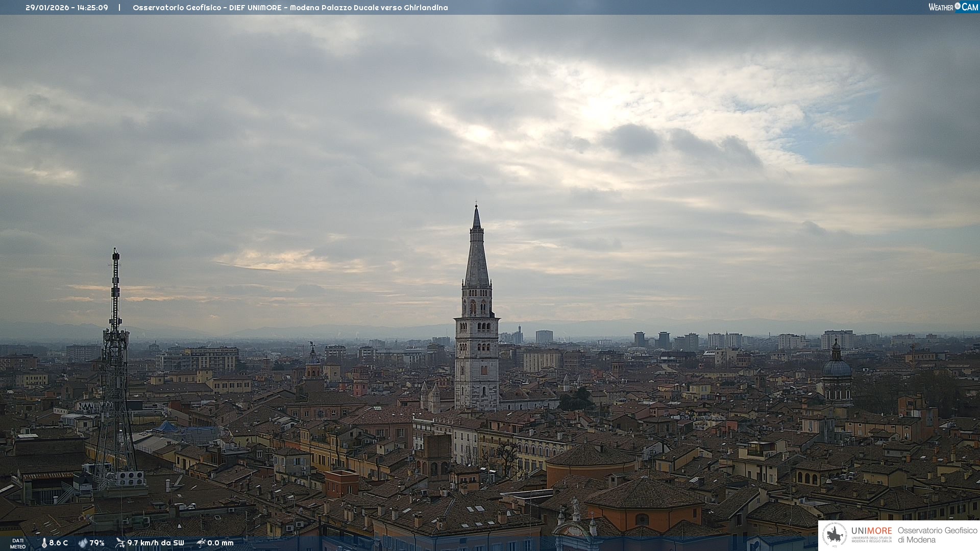Screen dimensions: 980x551
Task: Click the 79% humidity value
Action: click(97, 543)
